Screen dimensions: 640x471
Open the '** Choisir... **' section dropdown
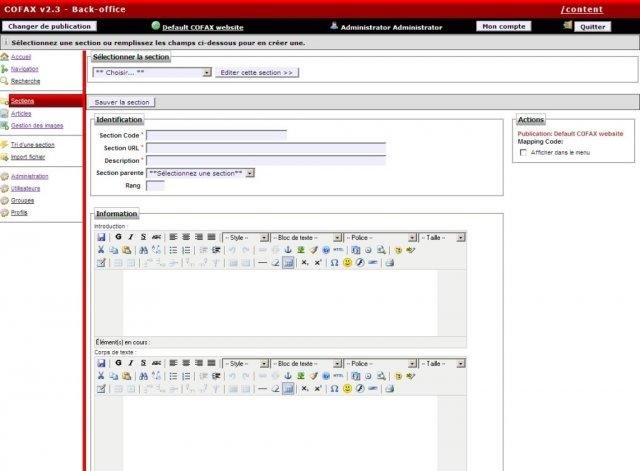pos(152,72)
